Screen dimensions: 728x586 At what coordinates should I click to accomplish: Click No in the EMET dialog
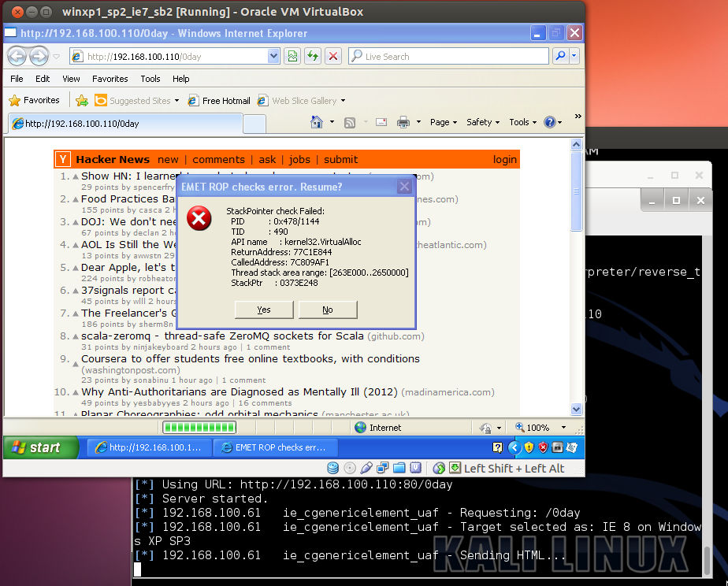point(328,310)
